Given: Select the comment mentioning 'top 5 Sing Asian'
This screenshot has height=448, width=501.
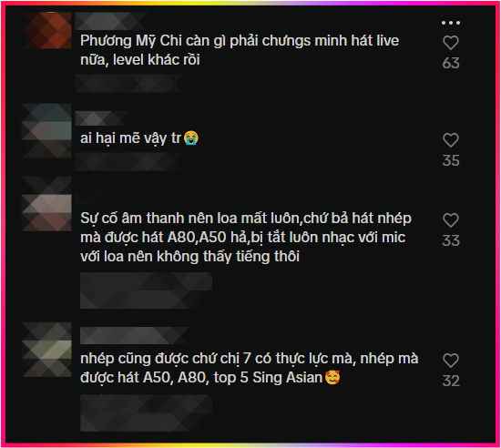Looking at the screenshot, I should pos(250,368).
